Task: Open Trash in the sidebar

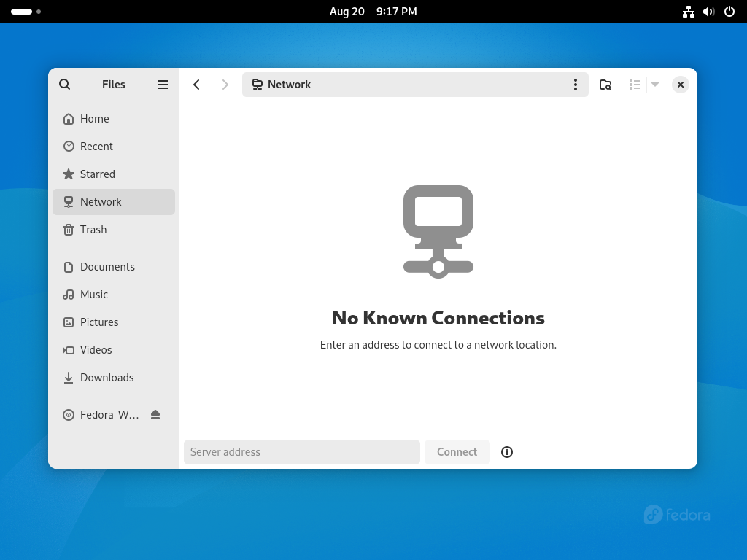Action: click(x=114, y=230)
